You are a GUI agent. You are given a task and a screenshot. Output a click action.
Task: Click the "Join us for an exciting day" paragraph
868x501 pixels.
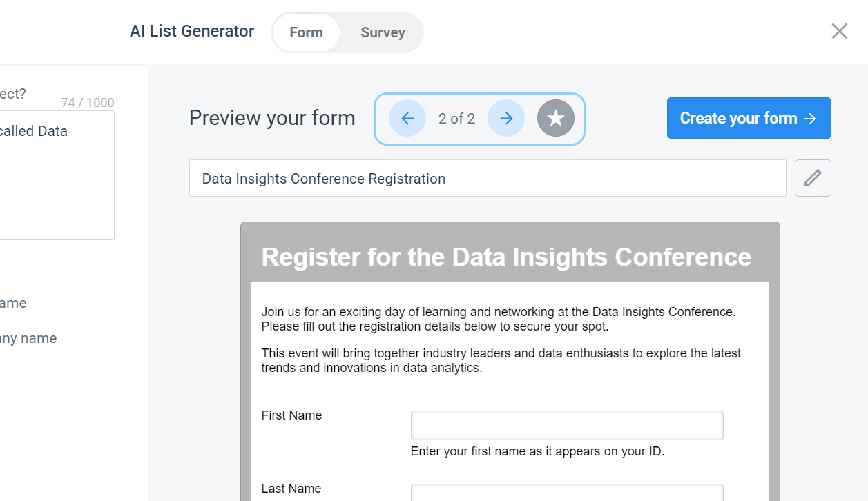point(499,319)
